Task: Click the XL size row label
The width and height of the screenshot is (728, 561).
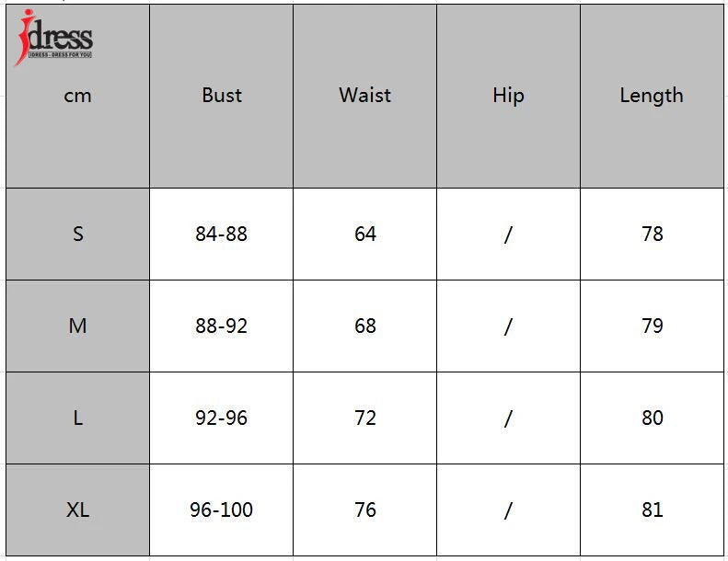Action: (77, 509)
